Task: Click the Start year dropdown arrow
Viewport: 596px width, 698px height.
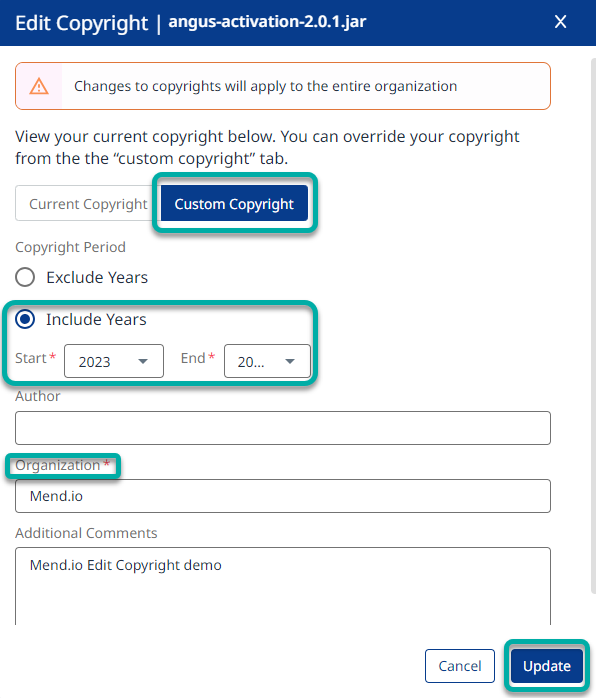Action: pyautogui.click(x=143, y=361)
